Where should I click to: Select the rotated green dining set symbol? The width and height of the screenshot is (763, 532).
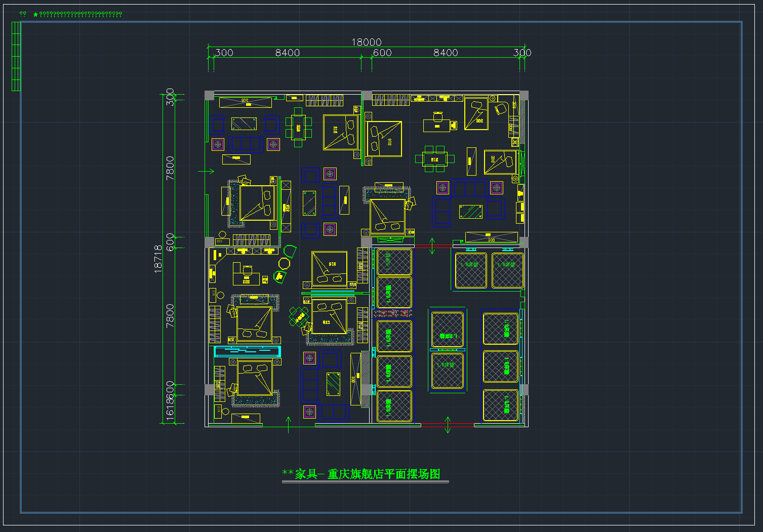[x=299, y=317]
